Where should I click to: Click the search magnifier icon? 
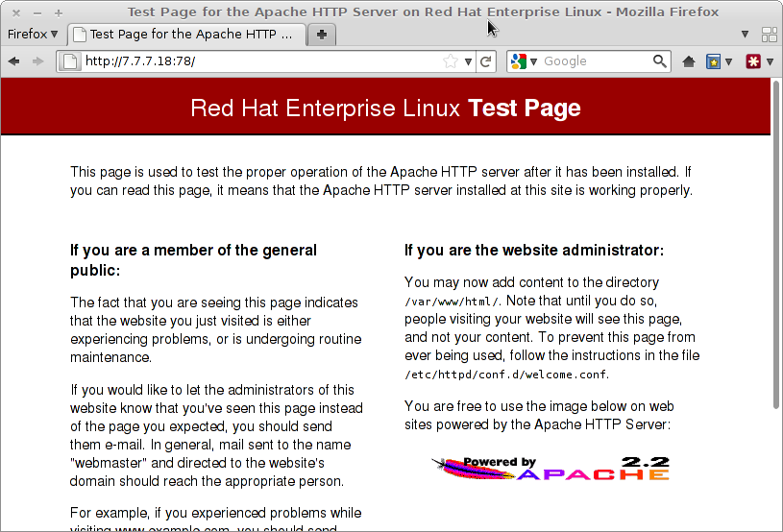coord(660,61)
